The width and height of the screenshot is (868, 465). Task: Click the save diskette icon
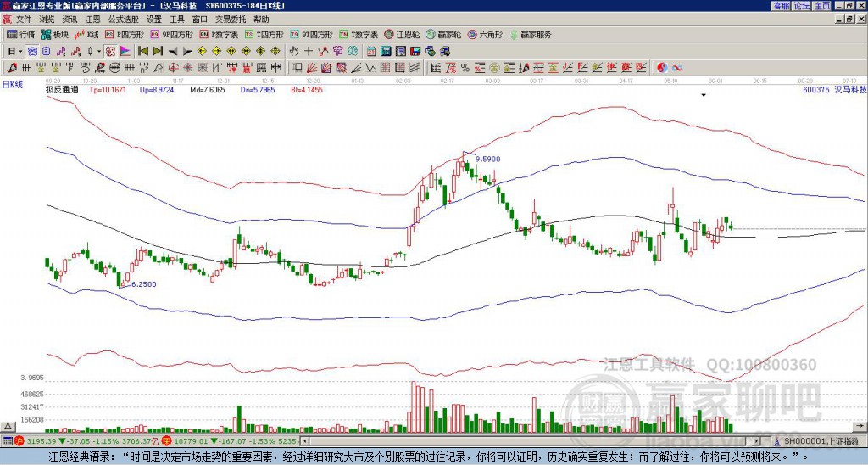point(415,52)
